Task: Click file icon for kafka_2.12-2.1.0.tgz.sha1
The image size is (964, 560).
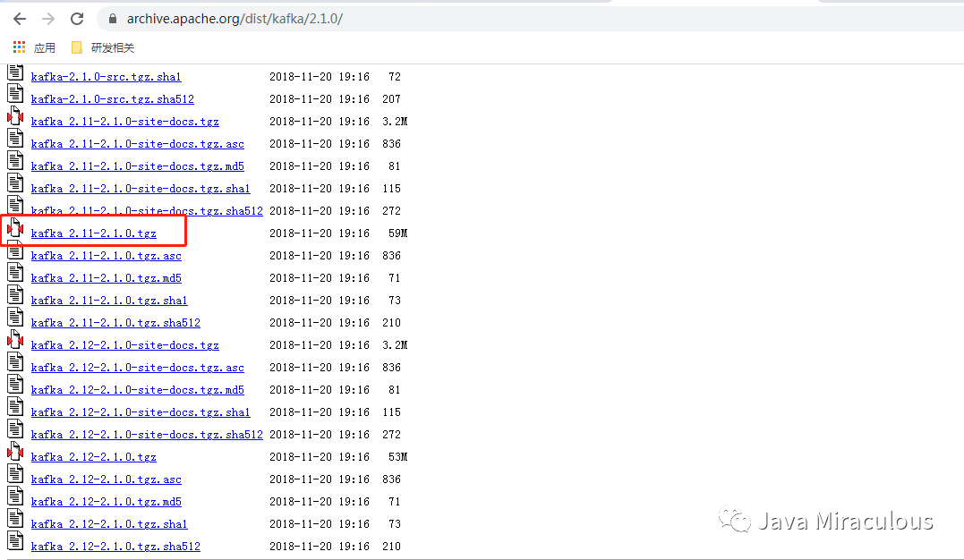Action: [15, 519]
